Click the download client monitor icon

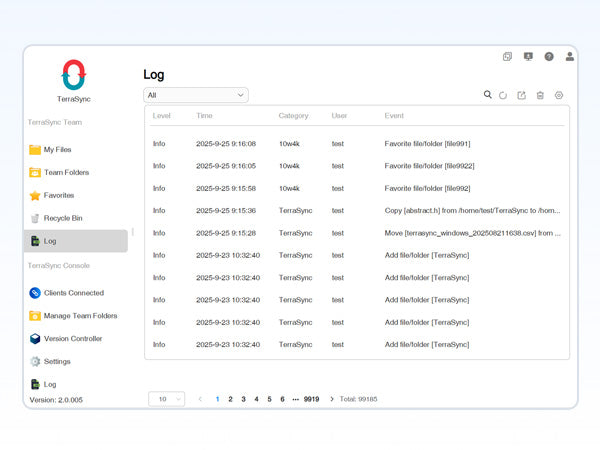click(528, 57)
